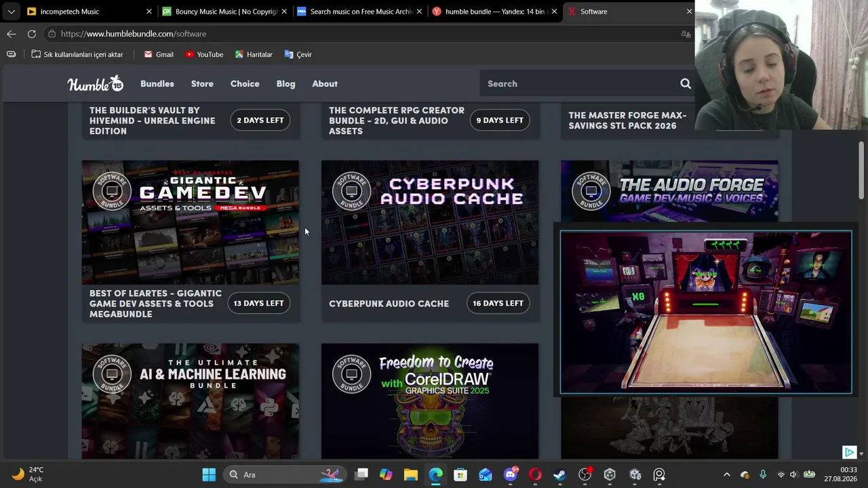The width and height of the screenshot is (868, 488).
Task: Open the AI & Machine Learning bundle thumbnail
Action: coord(191,401)
